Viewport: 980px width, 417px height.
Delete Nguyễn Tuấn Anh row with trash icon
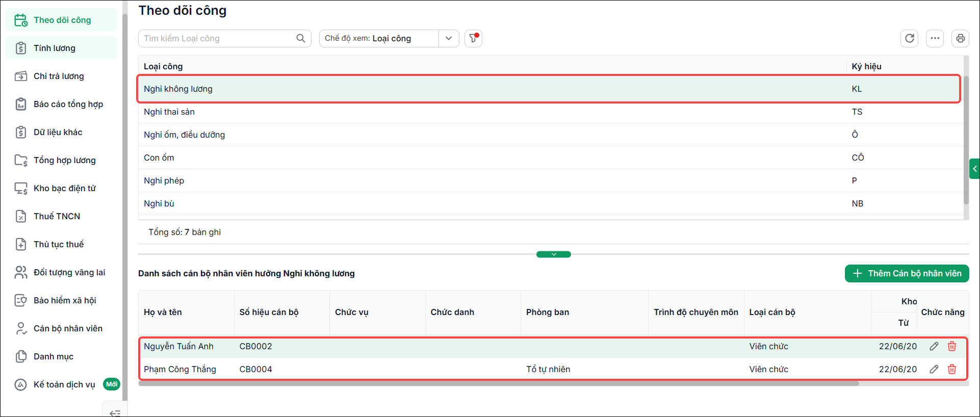(952, 346)
